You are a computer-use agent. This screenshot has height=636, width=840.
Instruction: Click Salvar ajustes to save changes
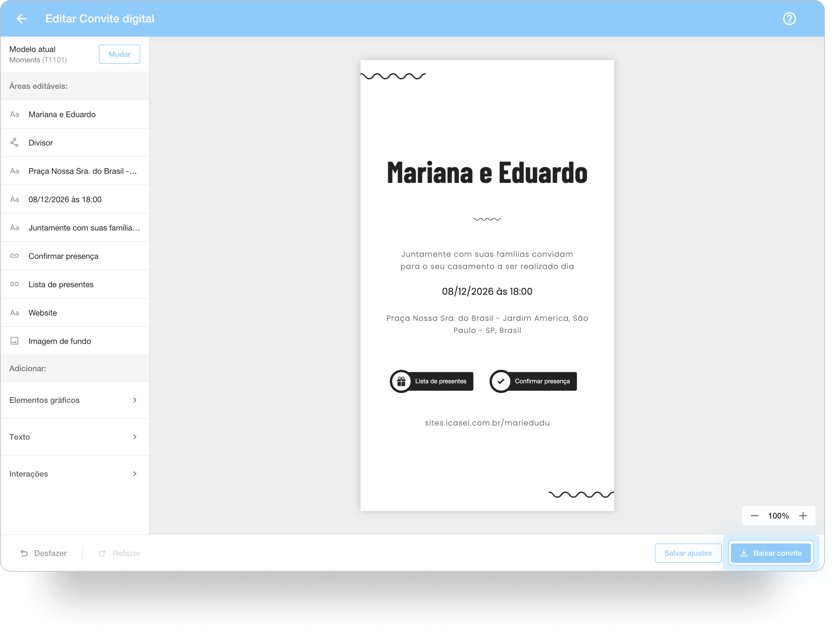[688, 553]
